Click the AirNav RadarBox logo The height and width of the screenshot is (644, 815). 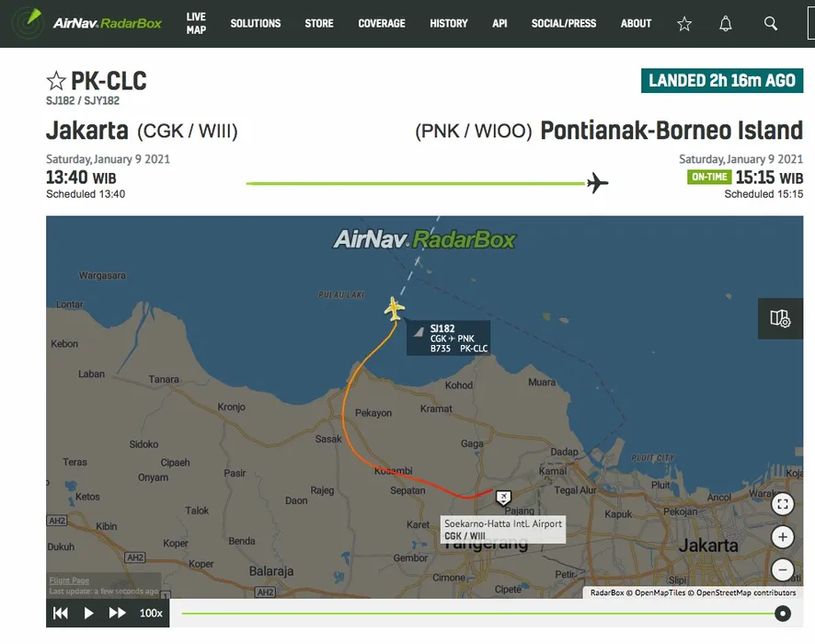pos(91,22)
